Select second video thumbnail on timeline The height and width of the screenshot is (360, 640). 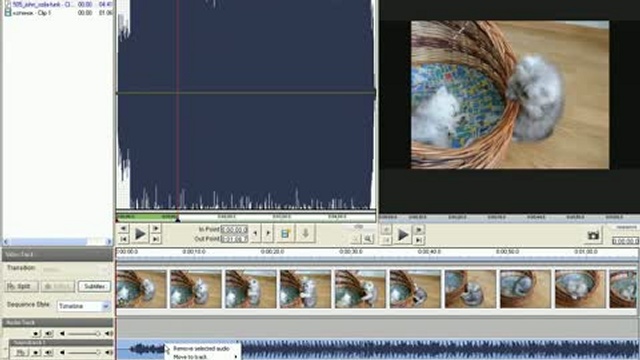[x=196, y=289]
